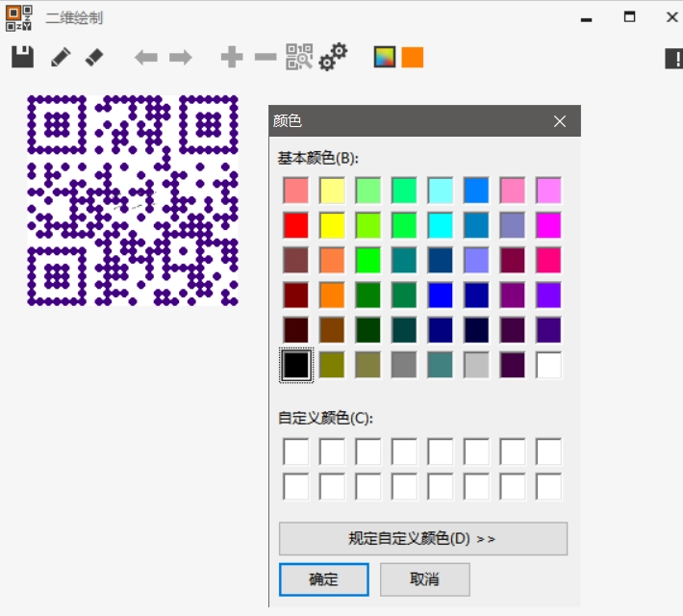Viewport: 683px width, 616px height.
Task: Click the save (floppy disk) icon
Action: click(x=23, y=57)
